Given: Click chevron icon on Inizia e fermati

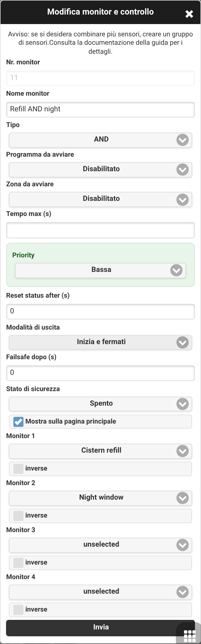Looking at the screenshot, I should (x=183, y=342).
